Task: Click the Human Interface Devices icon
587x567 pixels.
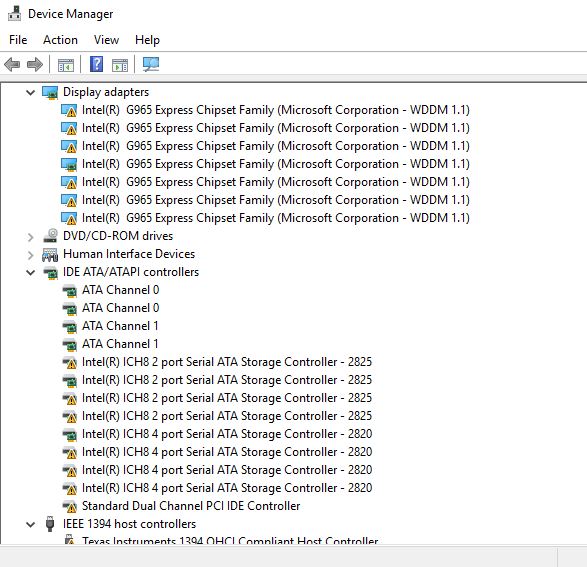Action: click(50, 254)
